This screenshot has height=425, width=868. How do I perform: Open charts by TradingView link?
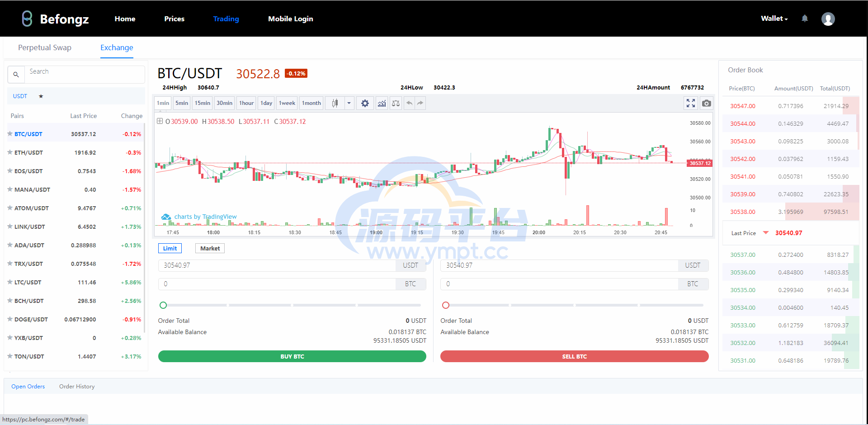coord(199,217)
